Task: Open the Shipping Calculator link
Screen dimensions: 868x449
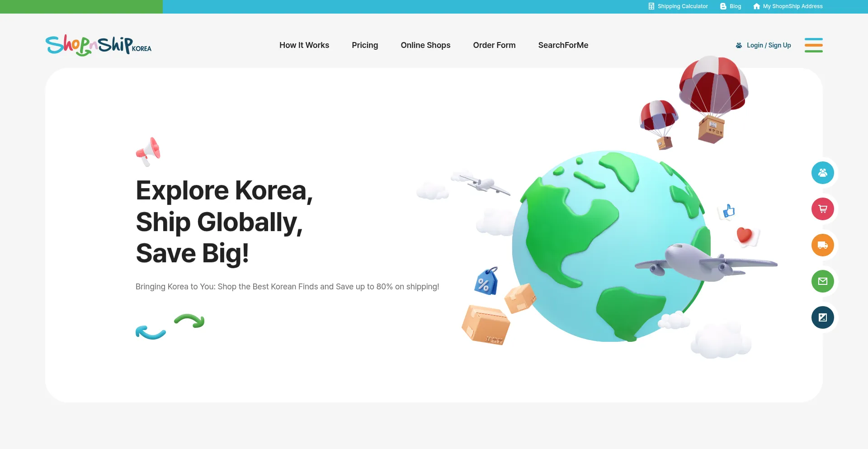Action: click(682, 6)
